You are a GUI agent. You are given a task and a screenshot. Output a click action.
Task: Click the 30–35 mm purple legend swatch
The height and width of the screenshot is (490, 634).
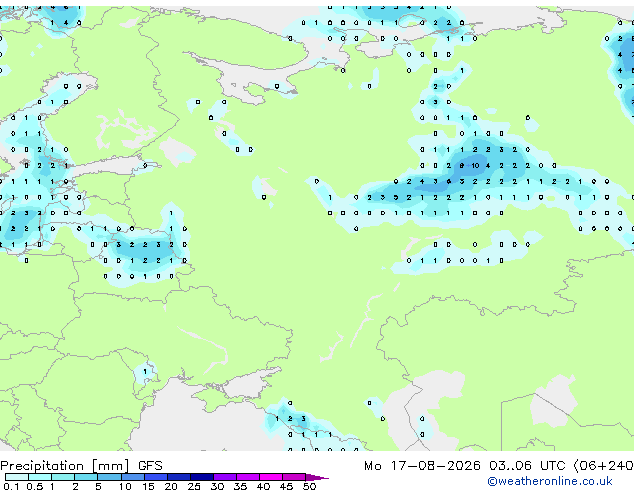[225, 477]
